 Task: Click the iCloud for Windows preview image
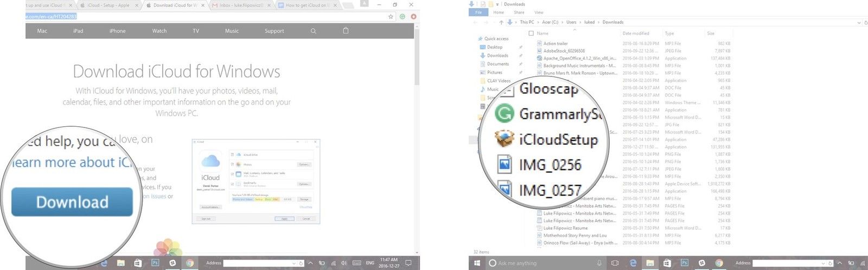point(256,182)
